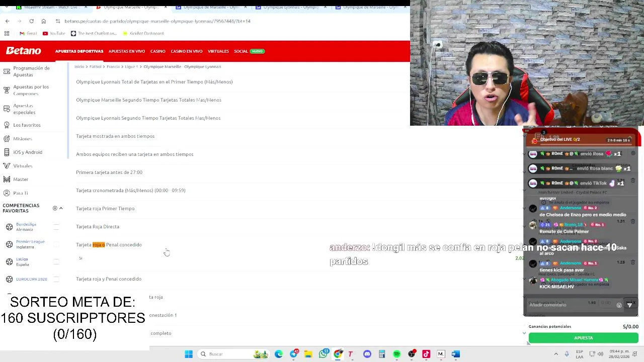Open Windows Start menu
This screenshot has width=644, height=362.
pyautogui.click(x=189, y=354)
